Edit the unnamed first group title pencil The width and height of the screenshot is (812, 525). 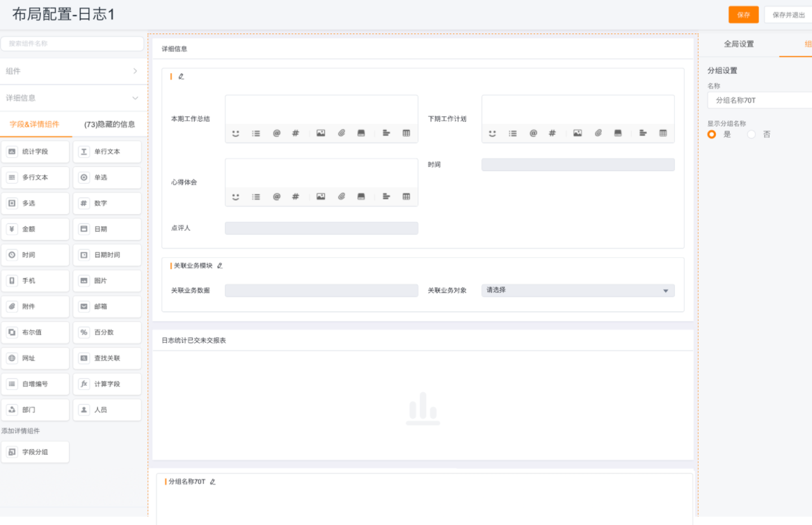181,76
